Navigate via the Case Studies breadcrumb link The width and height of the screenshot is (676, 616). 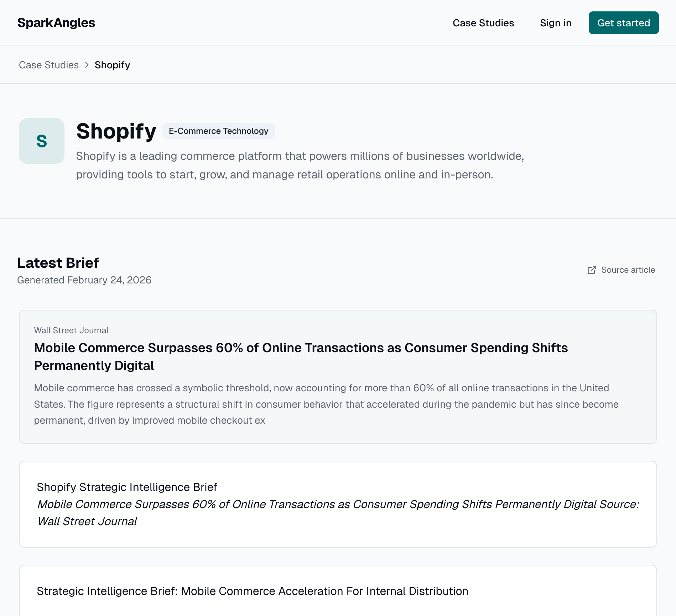[x=49, y=65]
